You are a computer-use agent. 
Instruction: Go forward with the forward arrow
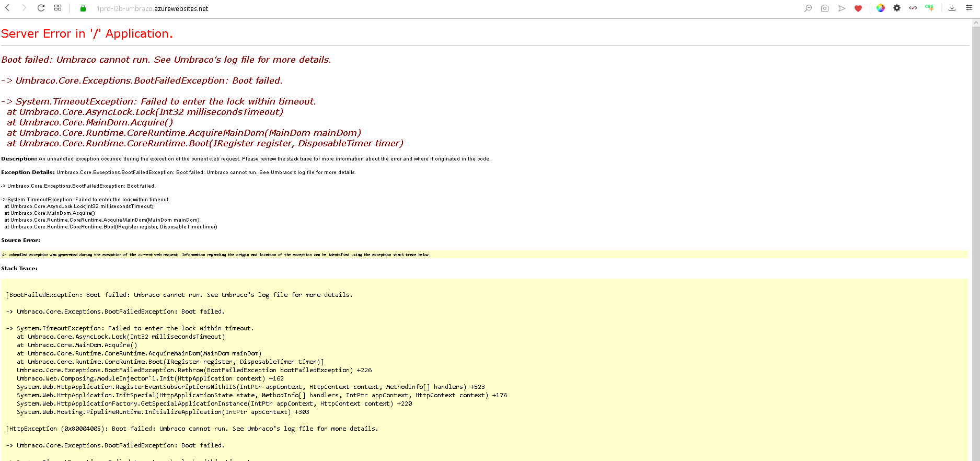[x=24, y=8]
